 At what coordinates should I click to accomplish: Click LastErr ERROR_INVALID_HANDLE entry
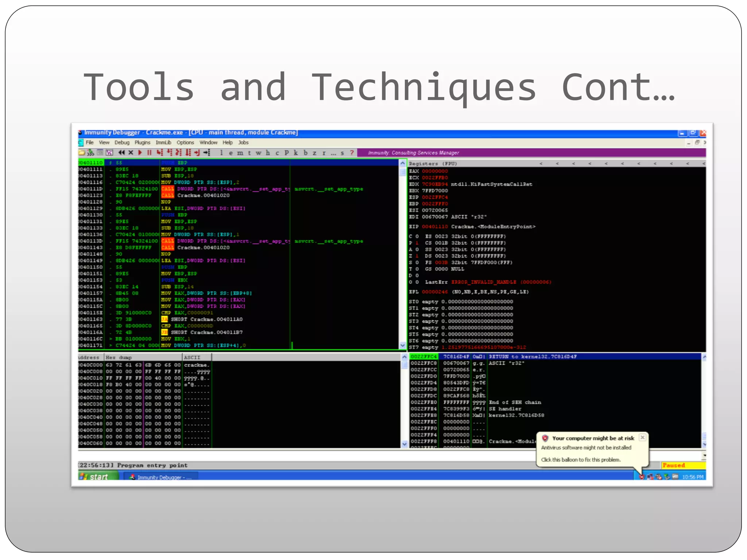coord(488,282)
